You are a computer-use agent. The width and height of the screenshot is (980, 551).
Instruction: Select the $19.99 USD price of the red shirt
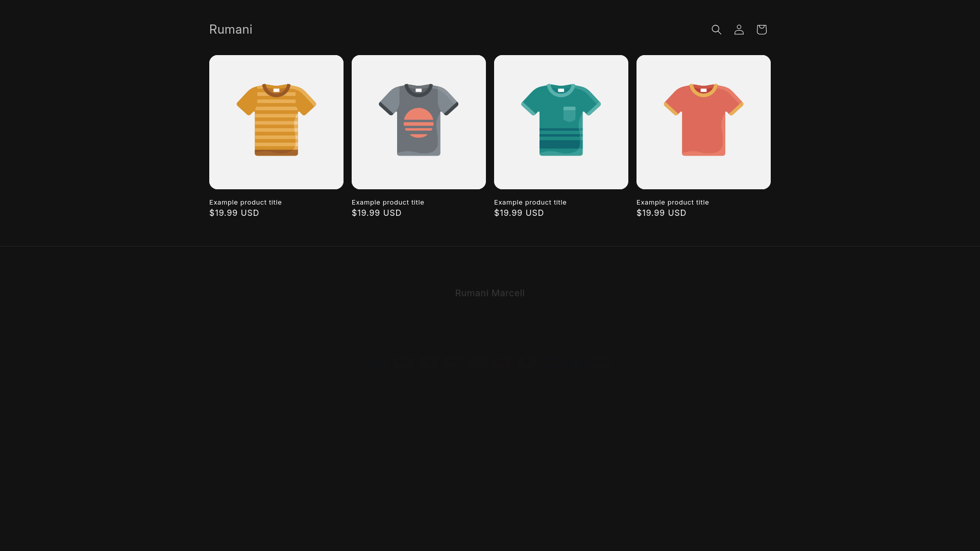tap(661, 213)
